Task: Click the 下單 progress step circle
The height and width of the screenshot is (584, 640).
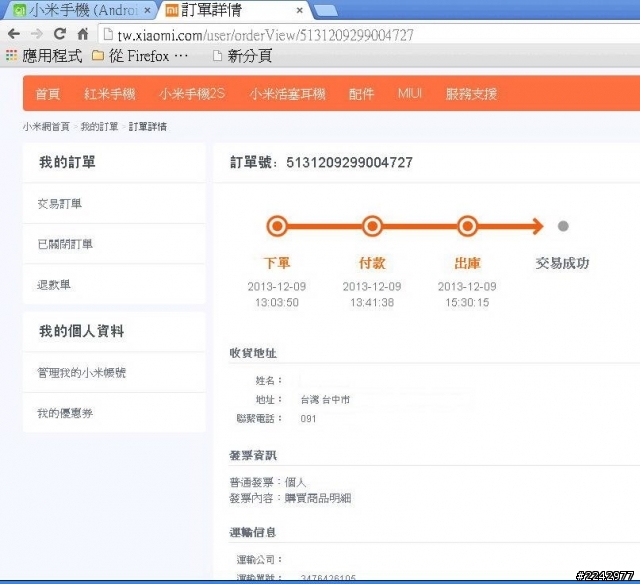Action: [277, 226]
